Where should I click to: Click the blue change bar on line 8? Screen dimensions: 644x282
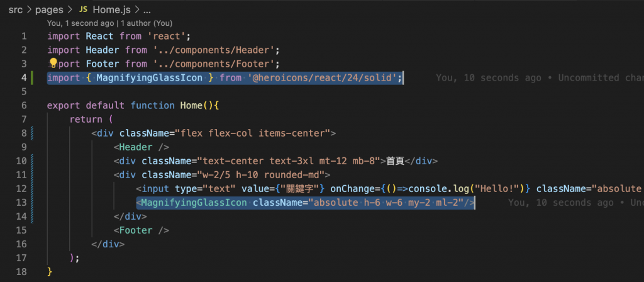tap(32, 133)
